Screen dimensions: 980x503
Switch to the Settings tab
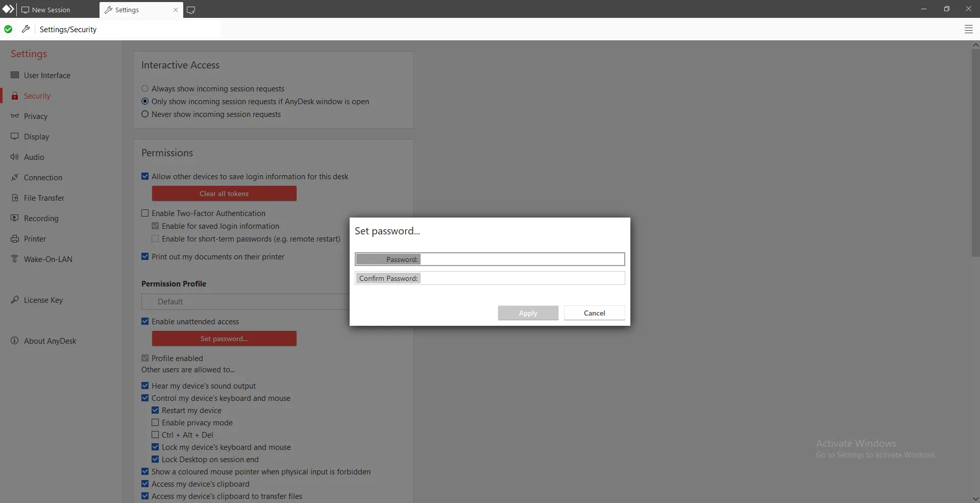coord(128,10)
